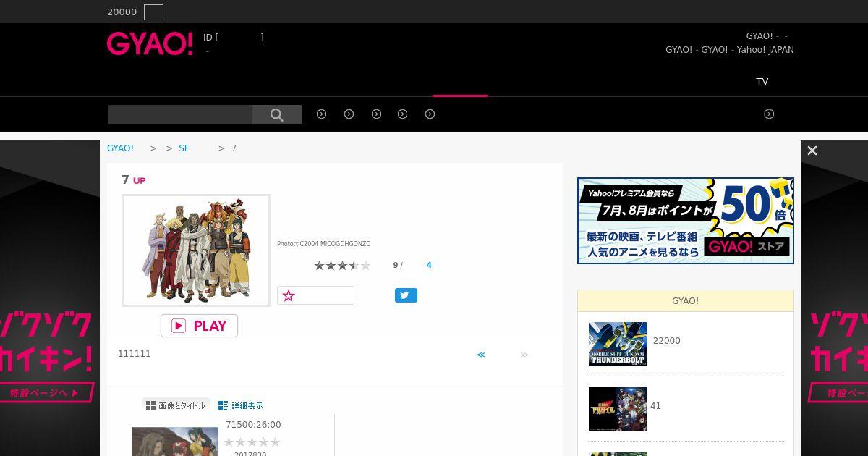This screenshot has height=456, width=868.
Task: Click the GYAO! breadcrumb link
Action: click(x=120, y=148)
